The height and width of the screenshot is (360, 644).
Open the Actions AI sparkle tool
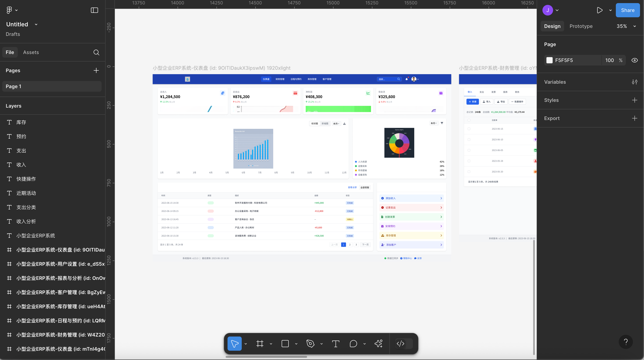(x=379, y=344)
